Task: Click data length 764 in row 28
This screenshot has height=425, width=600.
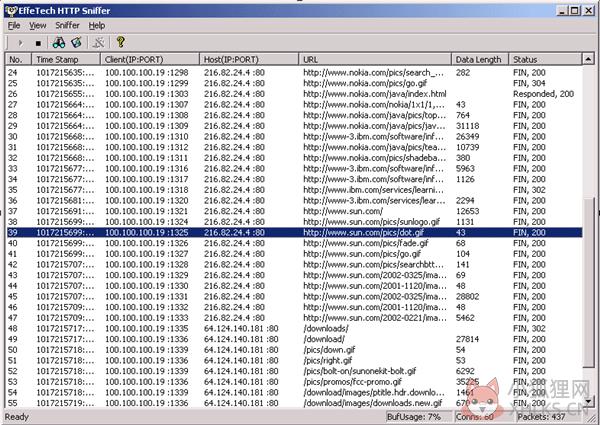Action: tap(463, 116)
